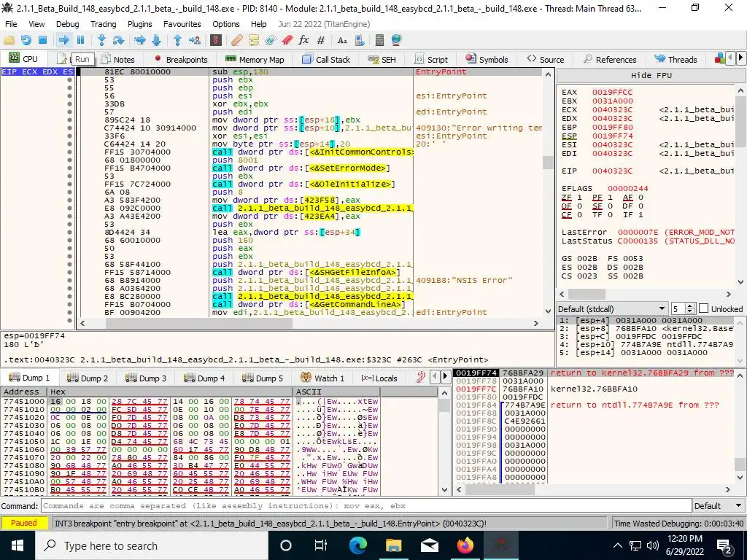The width and height of the screenshot is (747, 560).
Task: Open the Comments toolbar icon
Action: click(x=253, y=41)
